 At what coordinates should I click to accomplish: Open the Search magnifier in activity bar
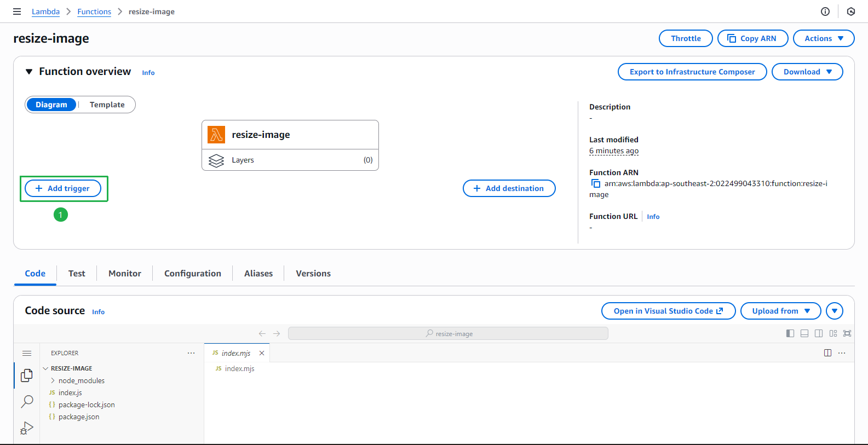click(x=27, y=401)
